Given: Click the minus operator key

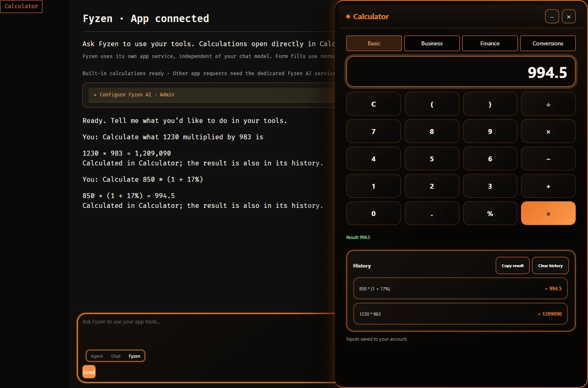Looking at the screenshot, I should coord(548,159).
